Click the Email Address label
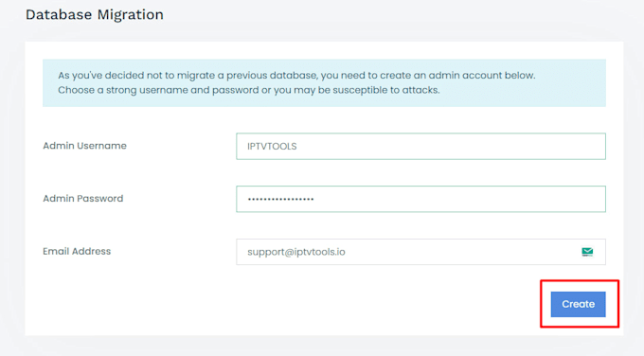Viewport: 644px width, 356px height. (77, 251)
